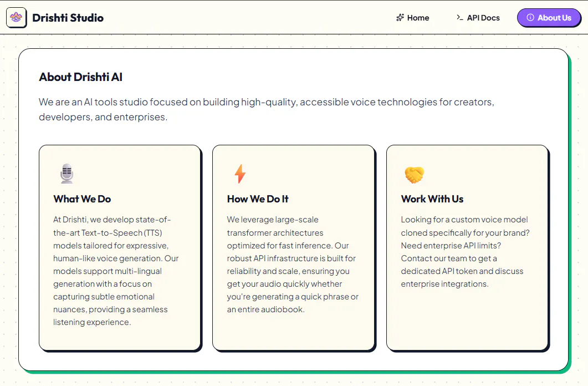Screen dimensions: 588x386
Task: Click the Drishti Studio brand name
Action: (x=68, y=18)
